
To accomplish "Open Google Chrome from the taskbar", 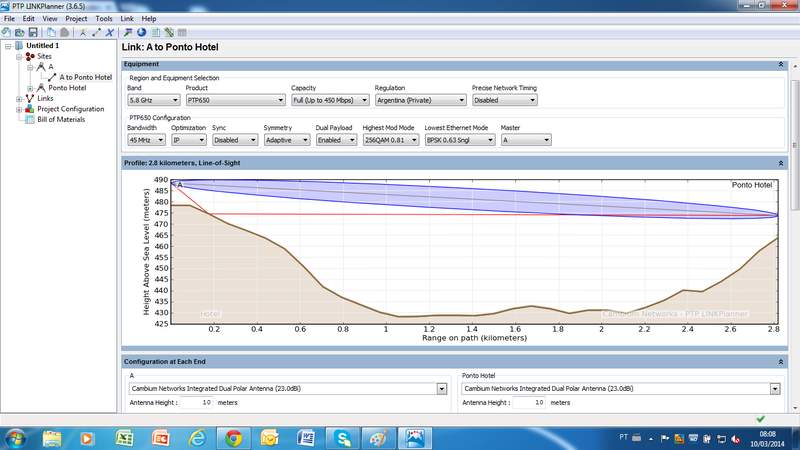I will 232,437.
